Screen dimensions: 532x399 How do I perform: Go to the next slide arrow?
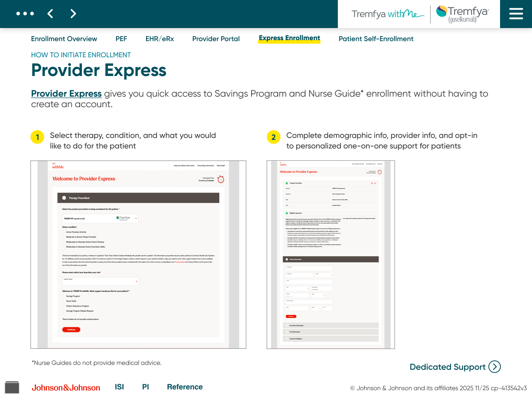tap(73, 14)
